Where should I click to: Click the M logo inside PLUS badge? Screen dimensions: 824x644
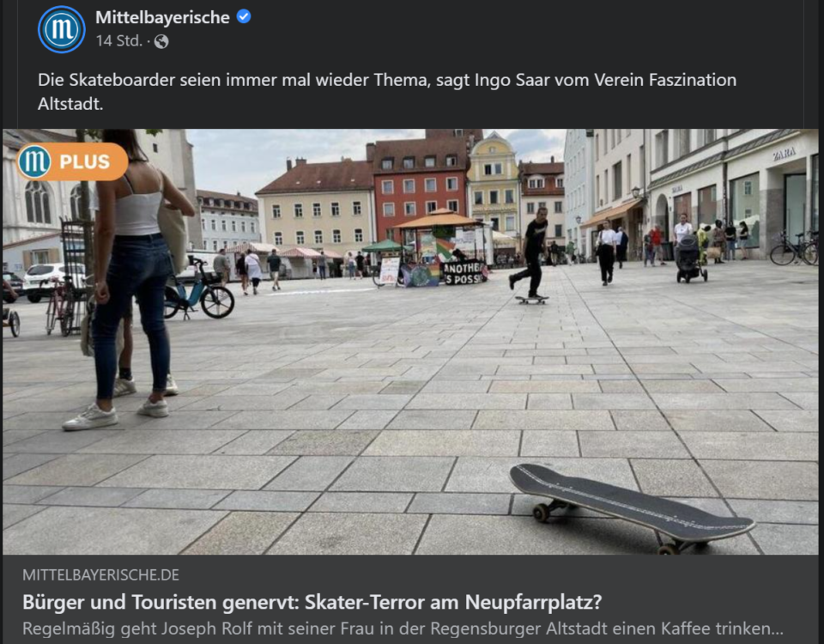coord(34,161)
